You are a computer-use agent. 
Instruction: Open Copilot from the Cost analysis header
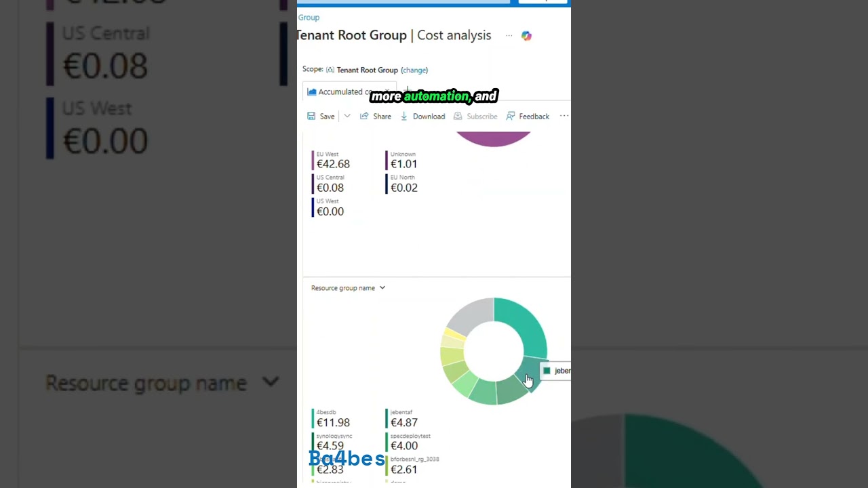coord(526,36)
